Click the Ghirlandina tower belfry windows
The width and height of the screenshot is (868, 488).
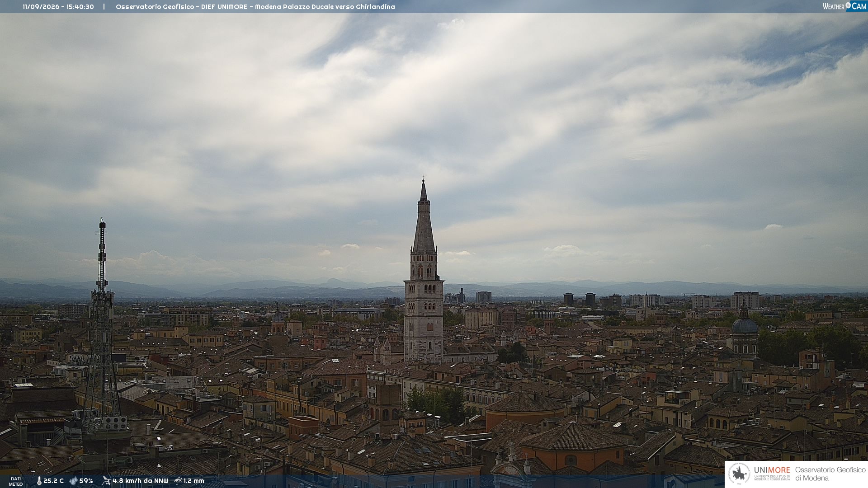tap(424, 271)
